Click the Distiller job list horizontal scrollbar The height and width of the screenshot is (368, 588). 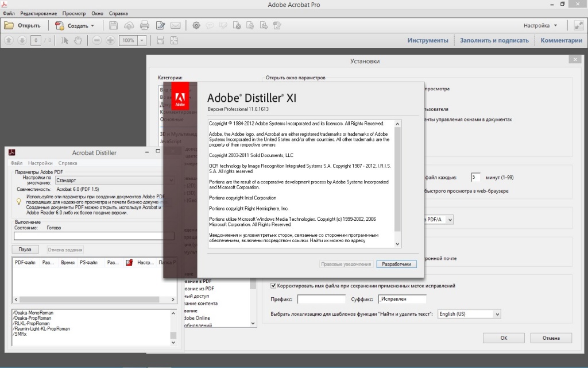pos(89,299)
